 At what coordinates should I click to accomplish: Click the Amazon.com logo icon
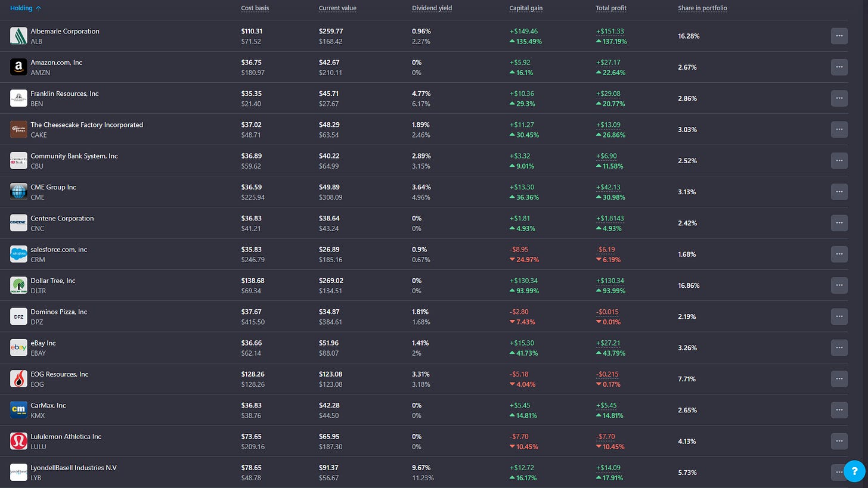click(x=18, y=67)
